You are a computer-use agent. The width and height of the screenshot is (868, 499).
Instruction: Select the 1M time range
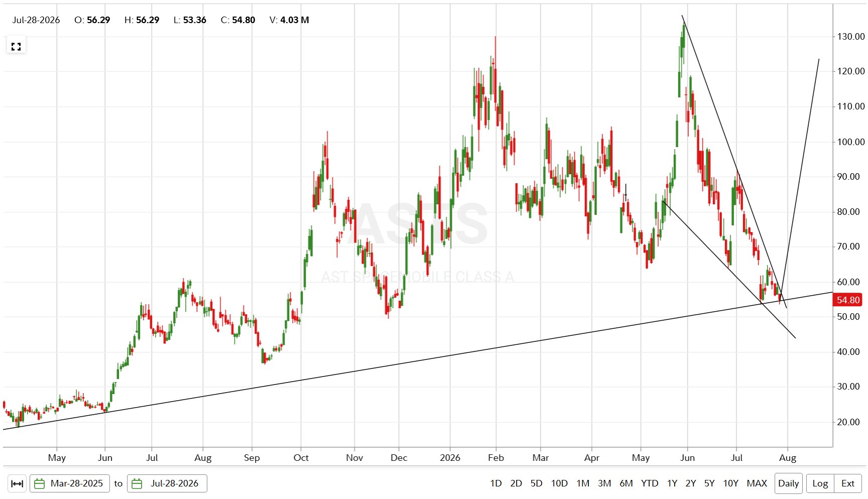pos(583,483)
